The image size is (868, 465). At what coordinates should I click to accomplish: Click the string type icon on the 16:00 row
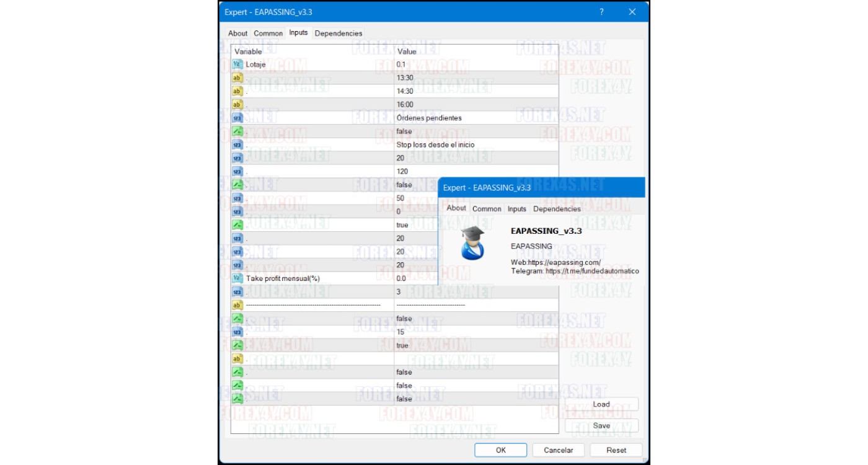pyautogui.click(x=237, y=104)
